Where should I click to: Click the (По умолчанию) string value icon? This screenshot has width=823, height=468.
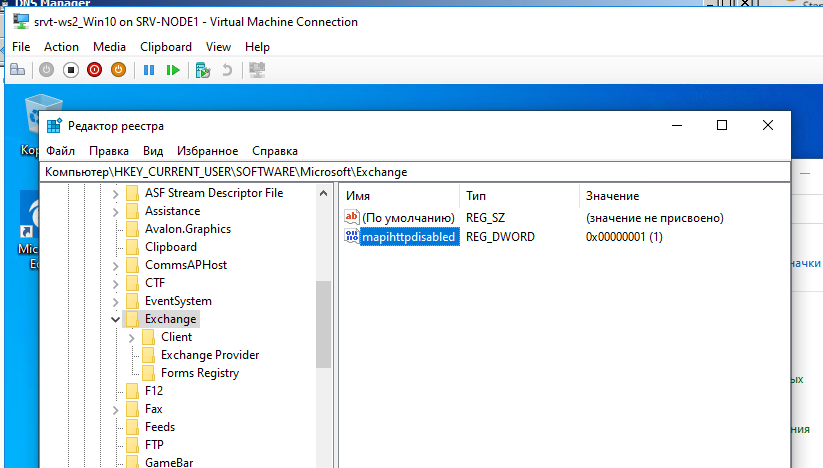[352, 217]
